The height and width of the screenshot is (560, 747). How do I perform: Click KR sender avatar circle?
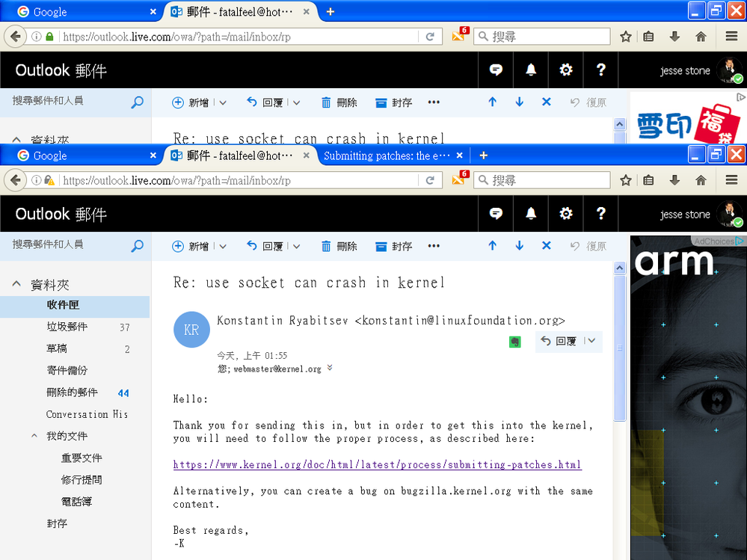(x=191, y=330)
